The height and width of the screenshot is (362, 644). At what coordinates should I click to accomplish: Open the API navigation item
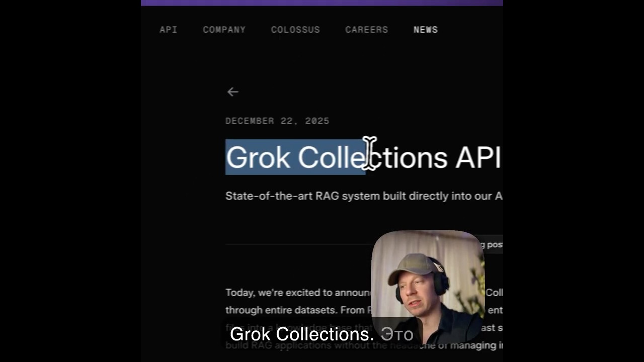coord(169,30)
